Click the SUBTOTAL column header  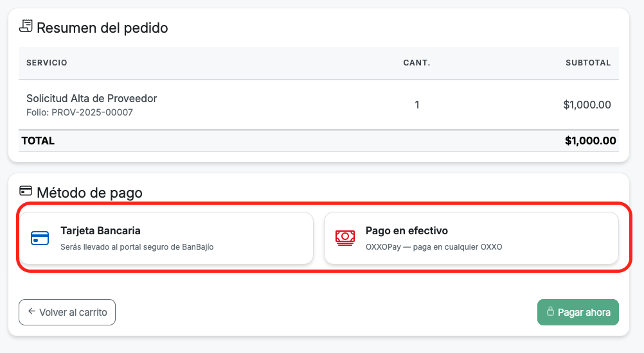click(588, 63)
